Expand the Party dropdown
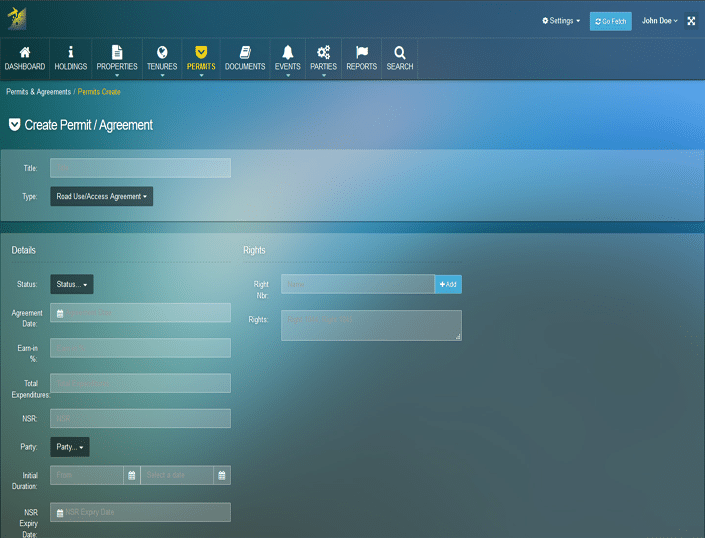Viewport: 705px width, 538px height. click(x=70, y=447)
